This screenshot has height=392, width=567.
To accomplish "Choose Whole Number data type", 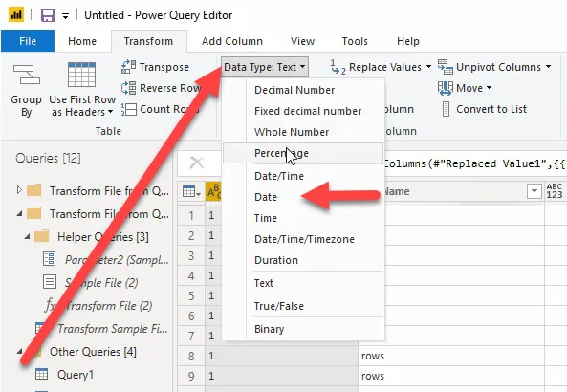I will pyautogui.click(x=292, y=132).
